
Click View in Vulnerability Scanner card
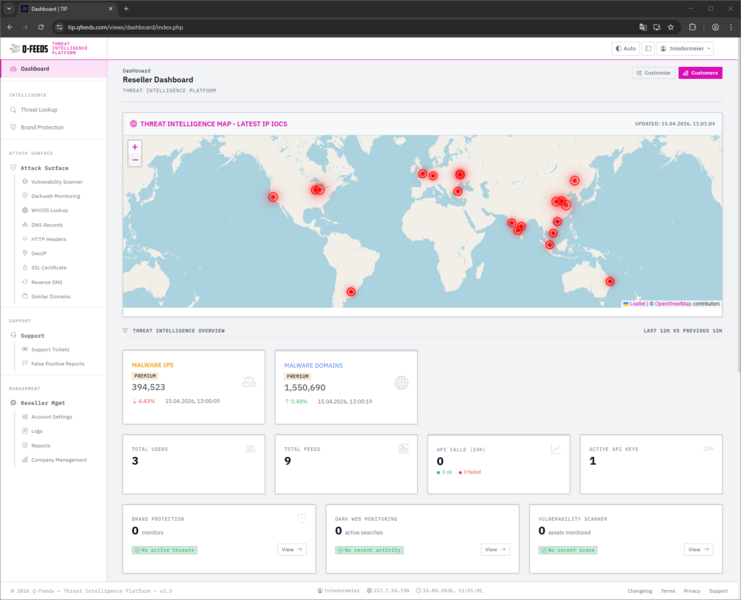(698, 549)
